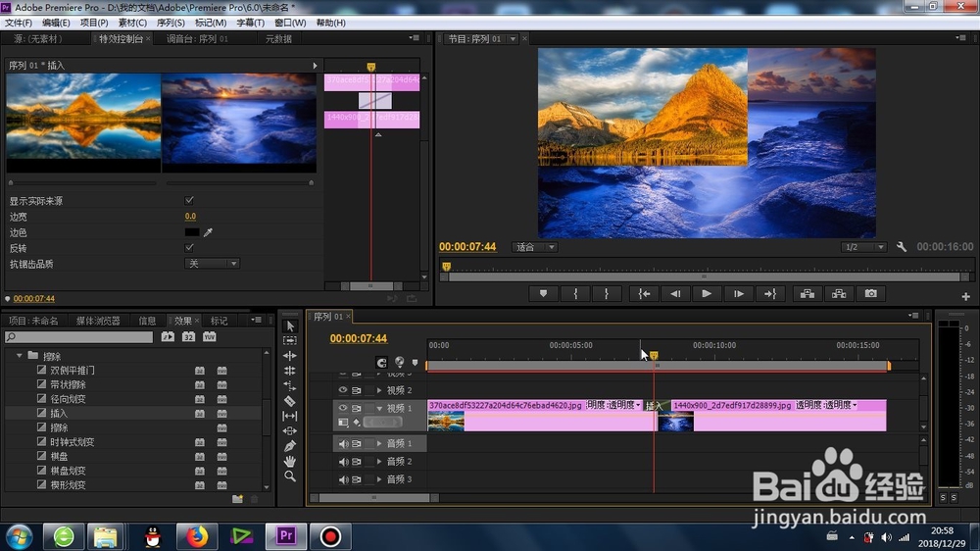Toggle the 反转 checkbox
This screenshot has height=551, width=980.
tap(189, 248)
